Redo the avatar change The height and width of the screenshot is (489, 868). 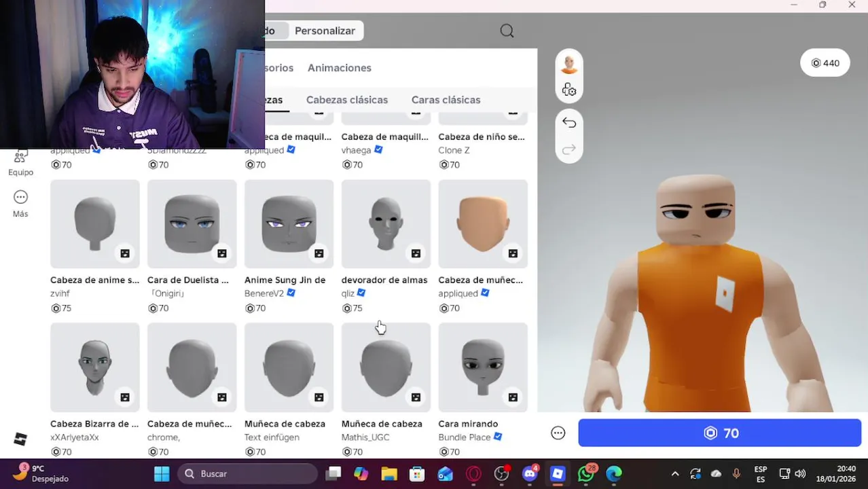[x=569, y=149]
